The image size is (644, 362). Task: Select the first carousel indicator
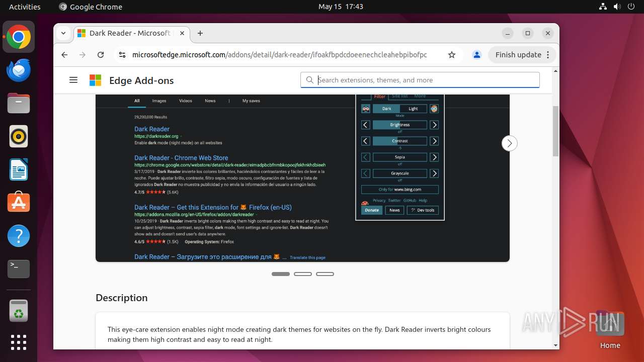(x=281, y=274)
